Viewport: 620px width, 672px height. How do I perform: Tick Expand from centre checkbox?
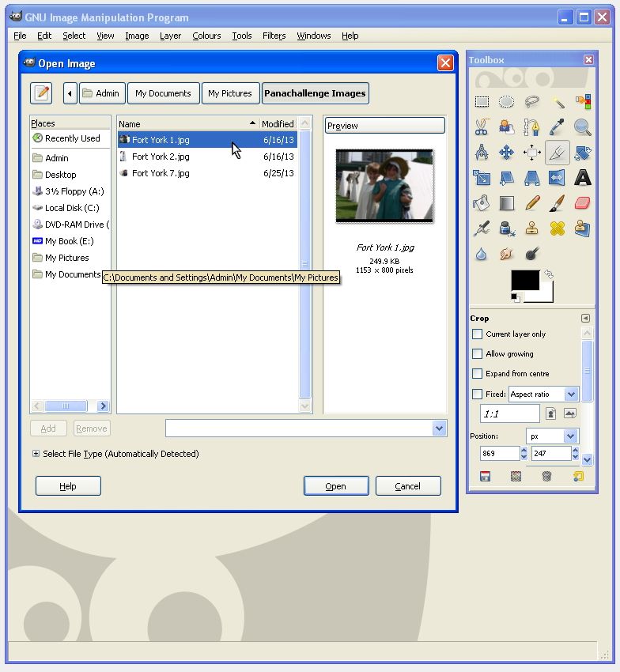click(477, 373)
